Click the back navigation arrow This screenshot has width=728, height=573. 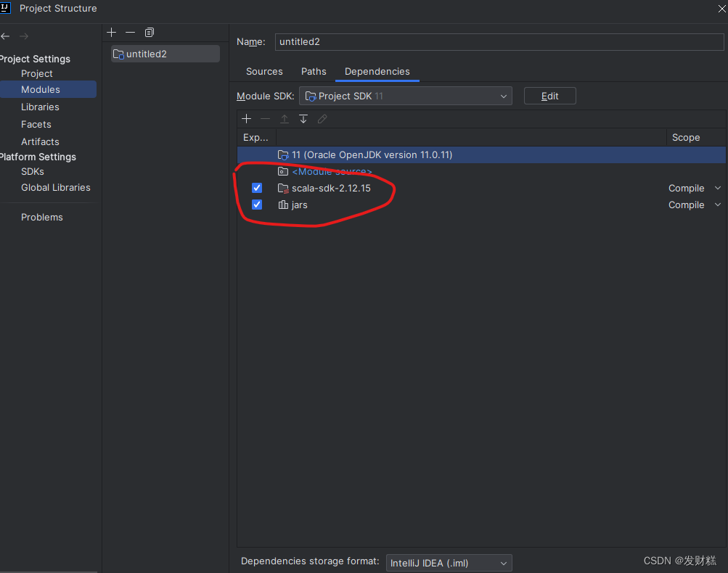click(5, 36)
